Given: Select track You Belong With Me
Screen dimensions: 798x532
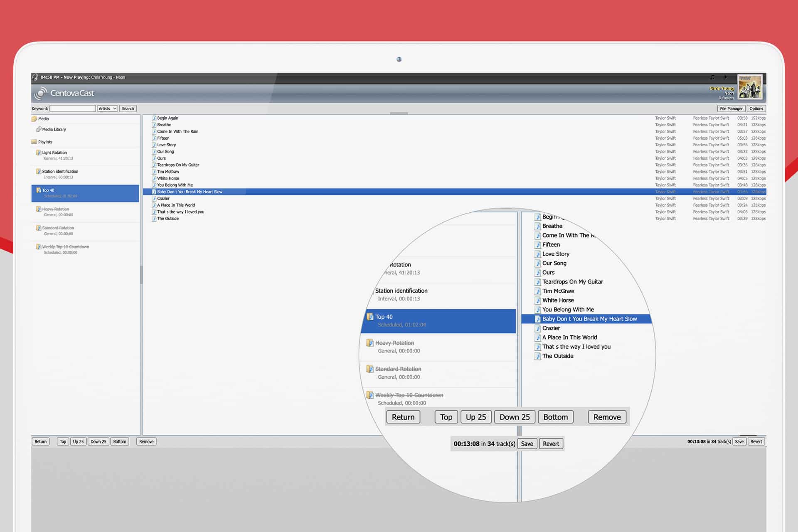Looking at the screenshot, I should (x=175, y=185).
